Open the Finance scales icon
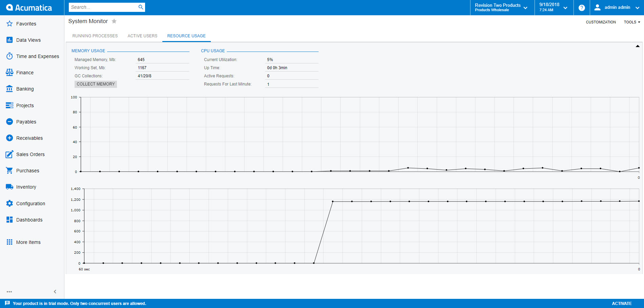The image size is (644, 308). pos(9,72)
